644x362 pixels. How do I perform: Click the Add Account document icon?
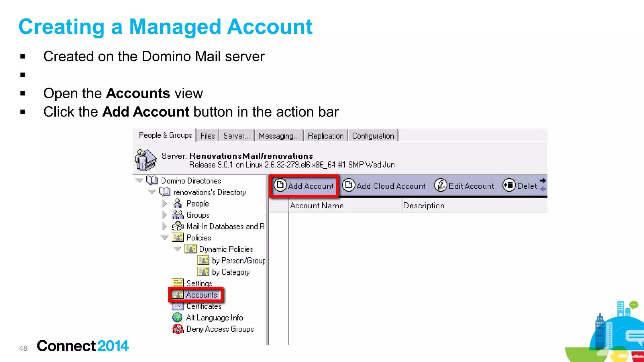point(280,185)
